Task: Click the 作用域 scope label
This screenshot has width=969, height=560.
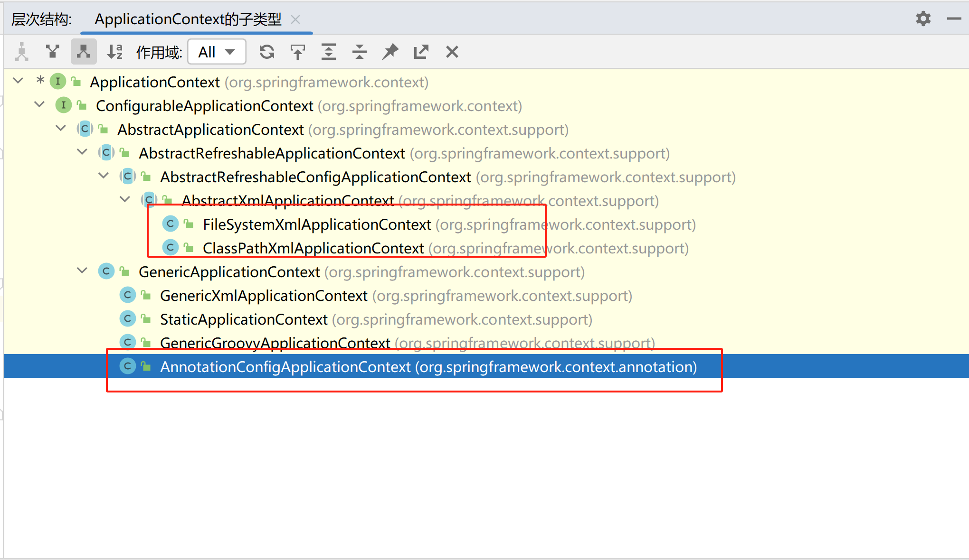Action: [x=159, y=52]
